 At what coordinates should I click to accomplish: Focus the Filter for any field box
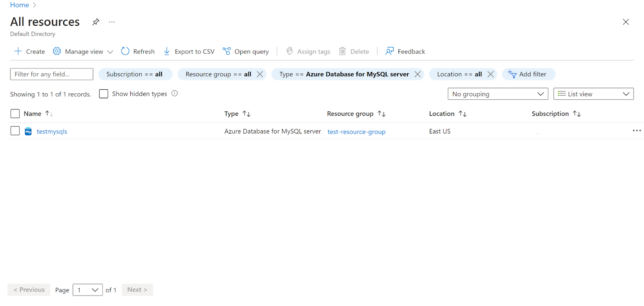pos(52,74)
